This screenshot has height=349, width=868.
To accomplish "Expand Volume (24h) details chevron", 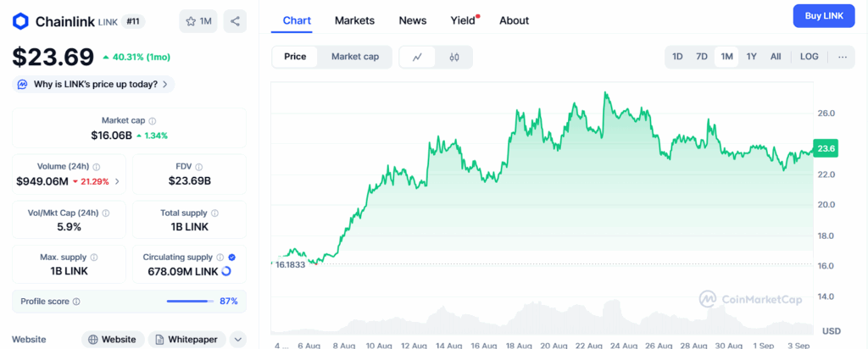I will [x=117, y=181].
